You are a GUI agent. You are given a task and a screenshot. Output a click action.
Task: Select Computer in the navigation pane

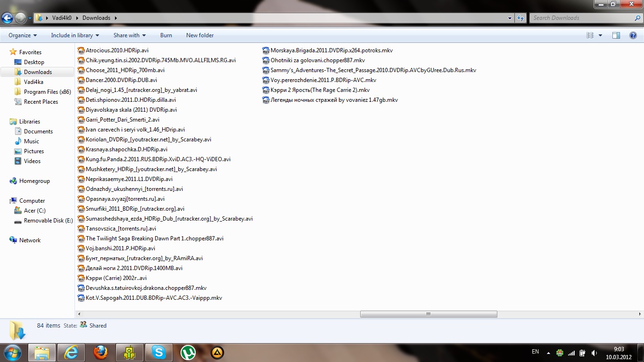click(32, 201)
